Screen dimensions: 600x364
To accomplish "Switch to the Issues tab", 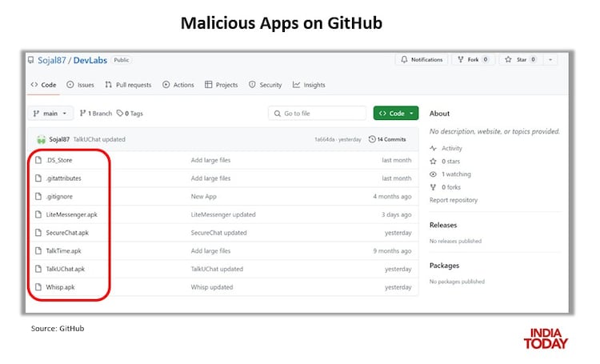I will [81, 85].
